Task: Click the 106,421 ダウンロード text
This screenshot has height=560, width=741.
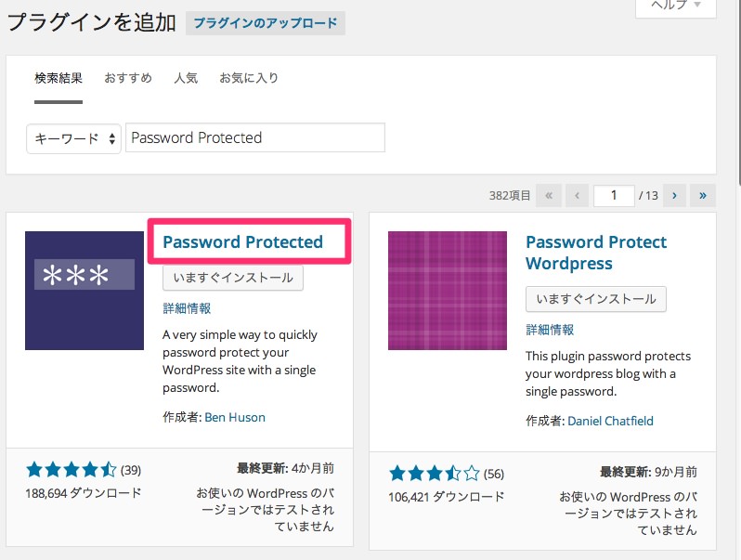Action: (x=447, y=497)
